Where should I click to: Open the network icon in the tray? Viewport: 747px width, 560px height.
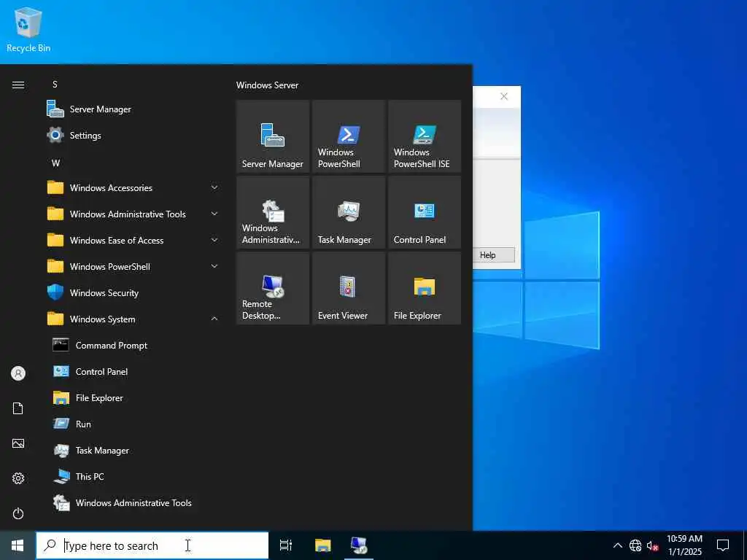coord(635,545)
